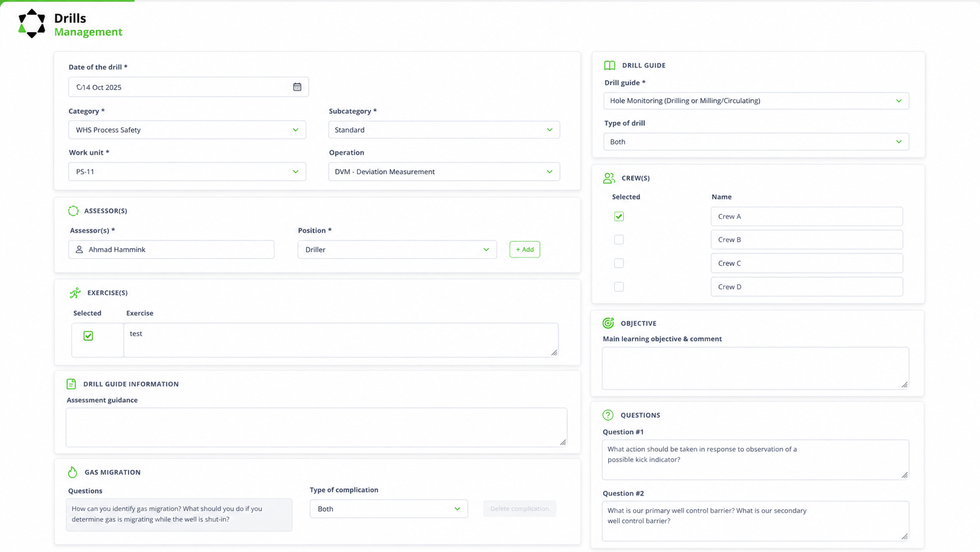Expand the Operation dropdown DVM - Deviation Measurement

pos(444,171)
